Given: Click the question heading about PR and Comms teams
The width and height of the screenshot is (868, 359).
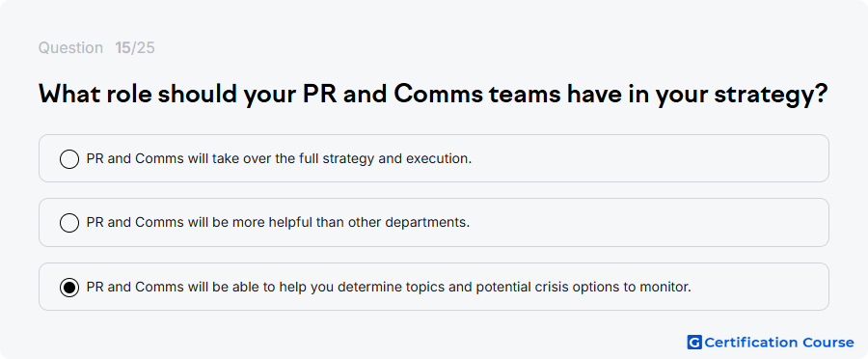Looking at the screenshot, I should coord(433,96).
